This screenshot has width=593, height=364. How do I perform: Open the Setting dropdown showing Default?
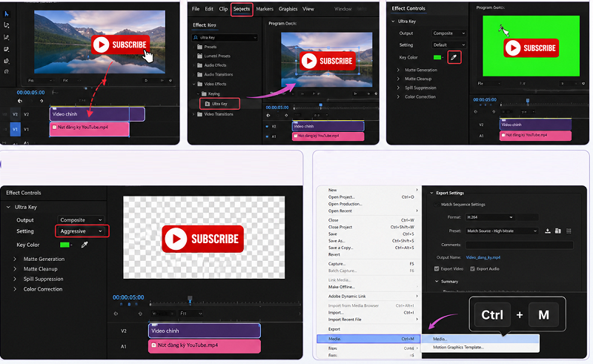pos(449,44)
